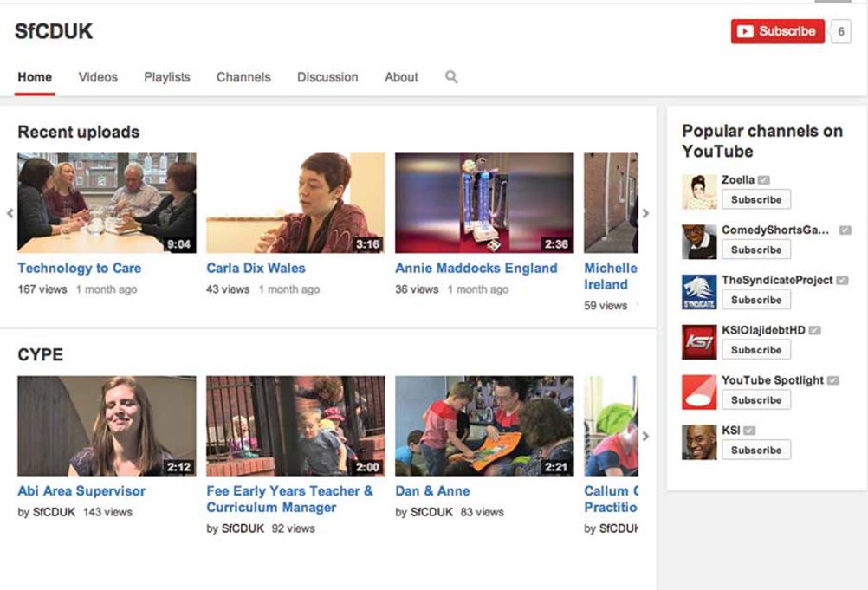Show next CYPE videos arrow
This screenshot has width=868, height=590.
(x=645, y=436)
